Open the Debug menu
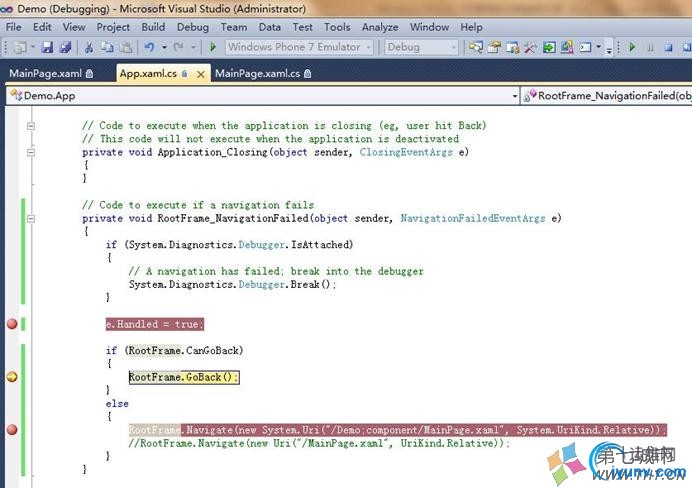The height and width of the screenshot is (488, 692). point(192,27)
